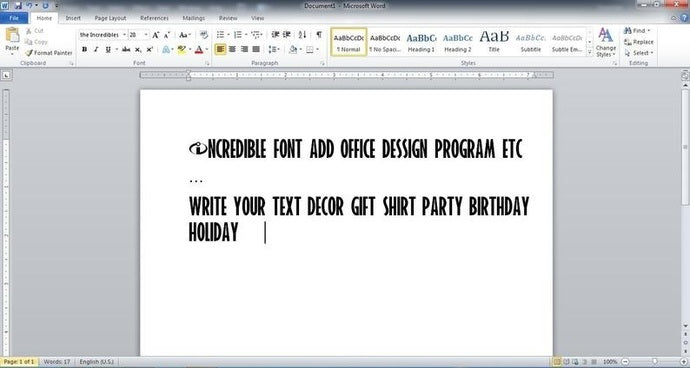690x368 pixels.
Task: Click the Paste clipboard icon
Action: (x=12, y=35)
